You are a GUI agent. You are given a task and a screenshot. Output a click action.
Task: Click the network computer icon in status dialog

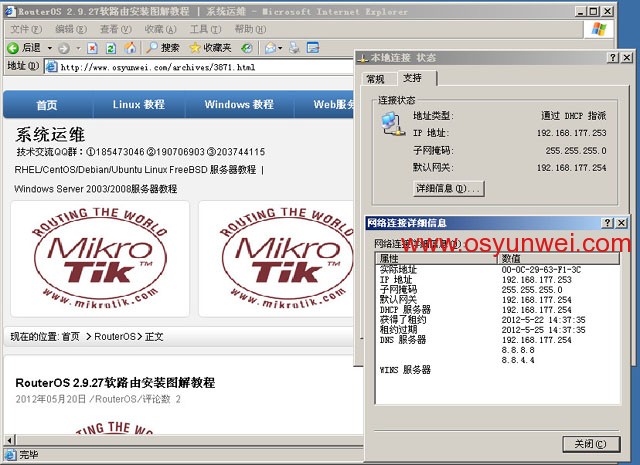pyautogui.click(x=393, y=125)
